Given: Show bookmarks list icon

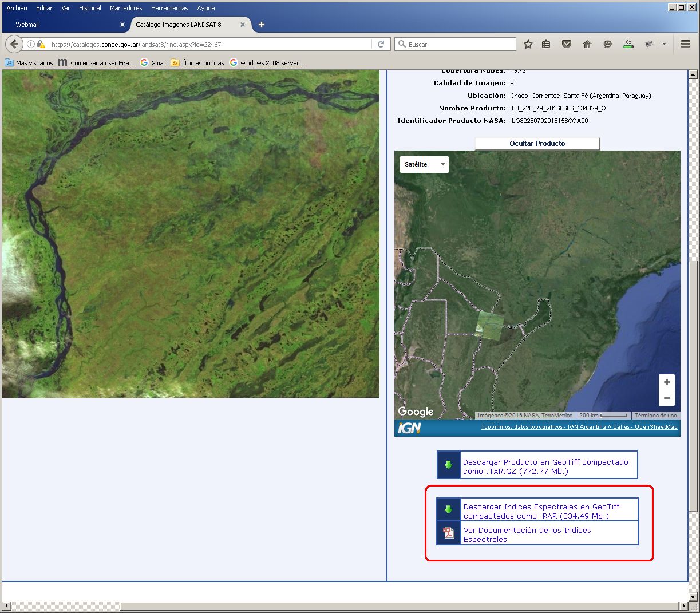Looking at the screenshot, I should [546, 44].
